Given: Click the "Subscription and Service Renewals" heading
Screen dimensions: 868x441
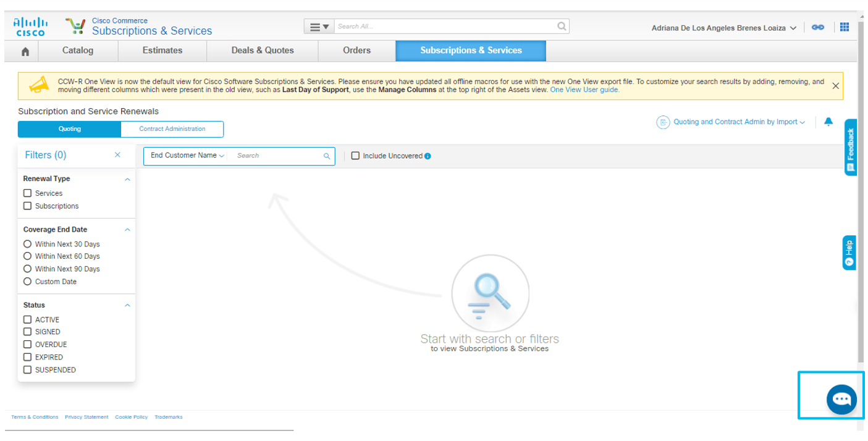Looking at the screenshot, I should pyautogui.click(x=88, y=112).
